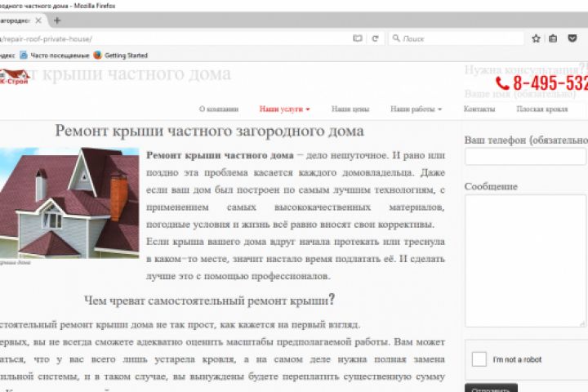
Task: Check the I'm not a robot checkbox
Action: click(x=479, y=359)
